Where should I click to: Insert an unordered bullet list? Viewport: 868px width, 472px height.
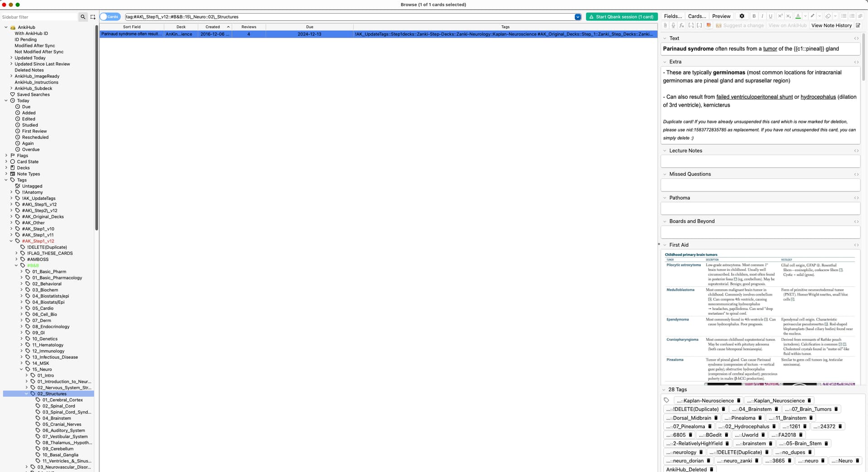coord(844,16)
